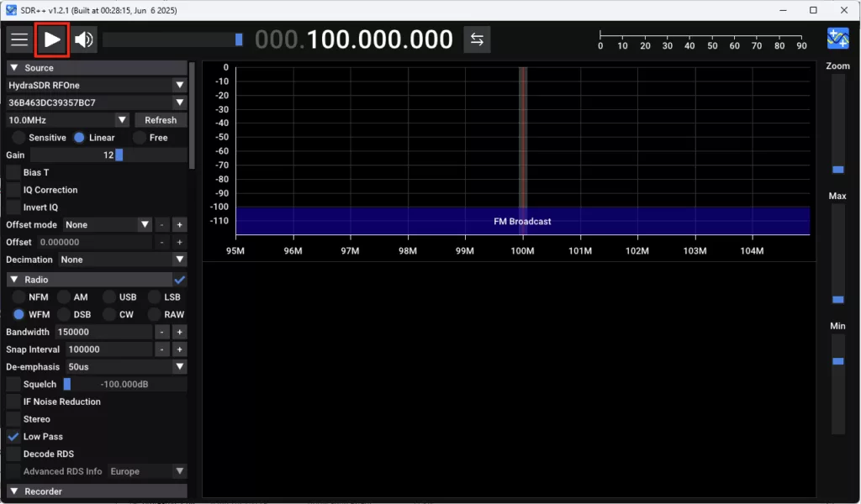Open the Offset mode dropdown
The width and height of the screenshot is (861, 504).
pyautogui.click(x=107, y=224)
